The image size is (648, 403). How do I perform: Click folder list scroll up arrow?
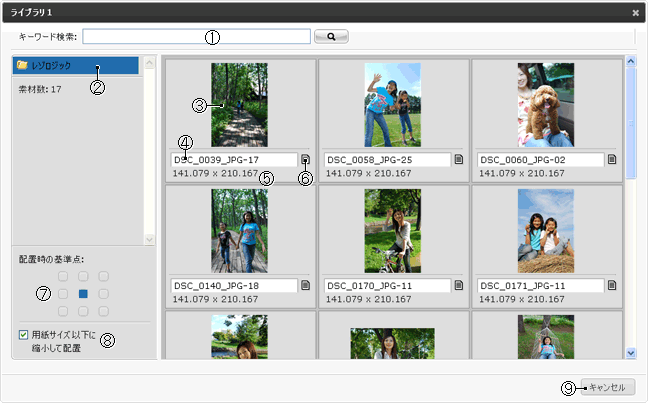tap(150, 63)
